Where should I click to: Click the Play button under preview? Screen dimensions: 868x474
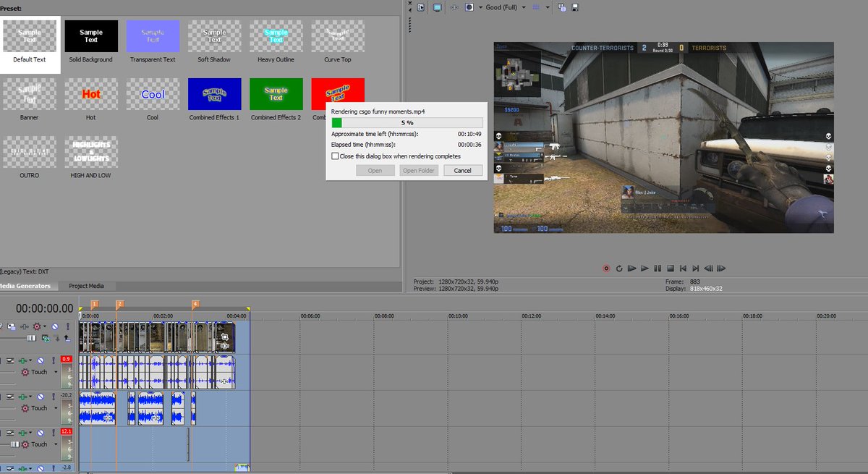coord(644,268)
